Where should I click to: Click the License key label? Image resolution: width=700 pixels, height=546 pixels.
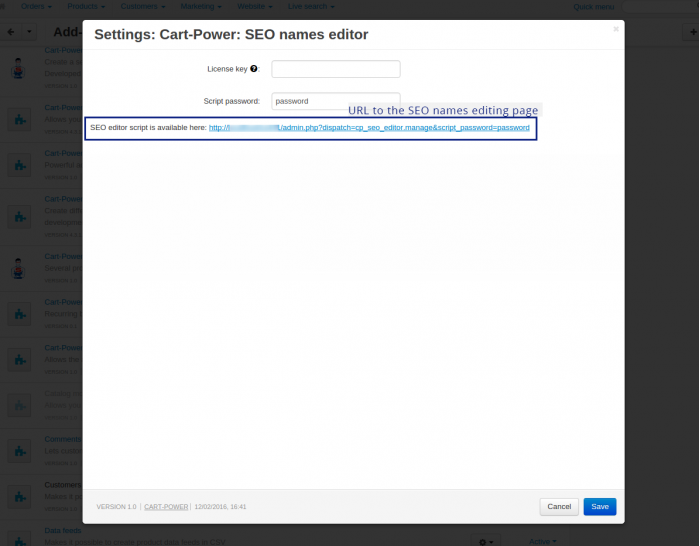(227, 69)
